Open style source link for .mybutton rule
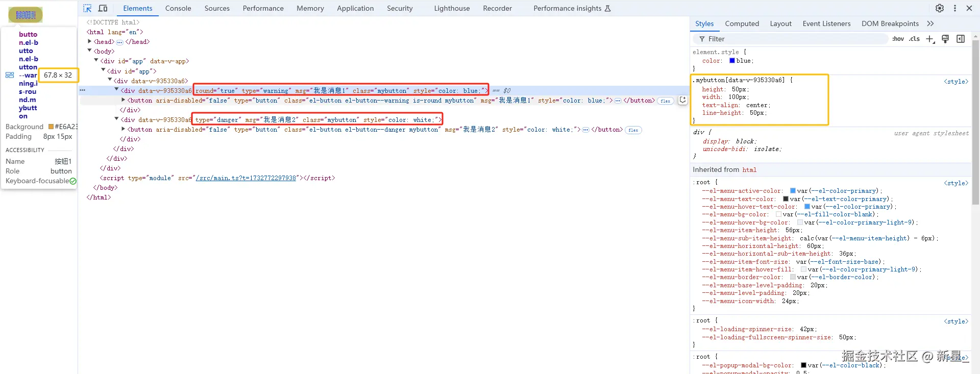The width and height of the screenshot is (980, 374). (956, 82)
